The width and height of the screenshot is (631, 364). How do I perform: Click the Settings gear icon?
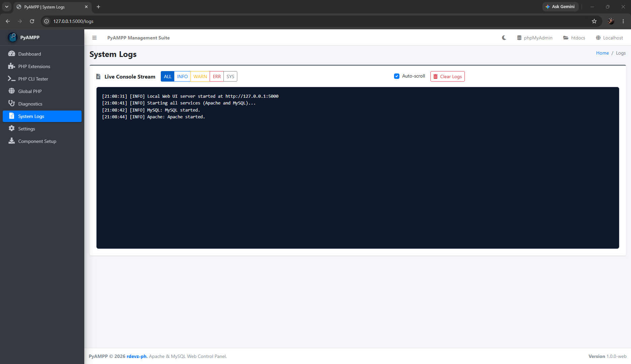12,128
